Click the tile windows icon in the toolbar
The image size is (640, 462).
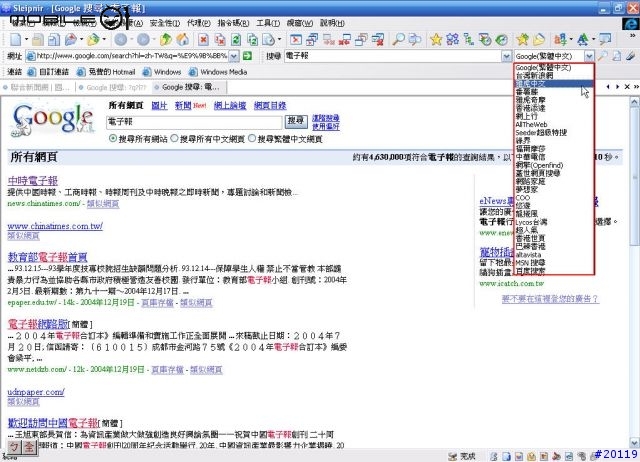click(x=312, y=40)
